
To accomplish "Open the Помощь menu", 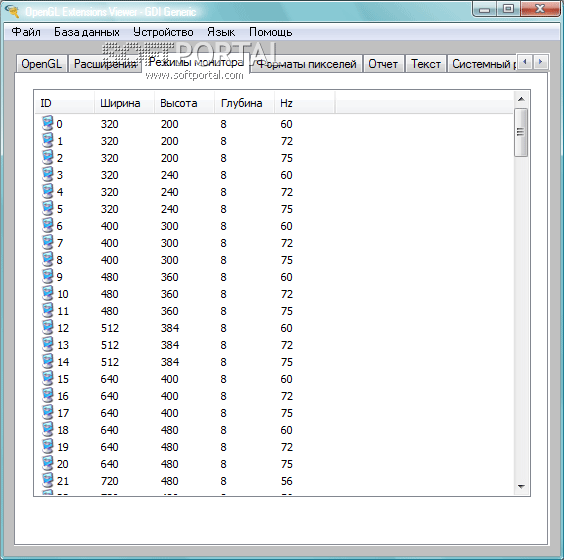I will (270, 32).
